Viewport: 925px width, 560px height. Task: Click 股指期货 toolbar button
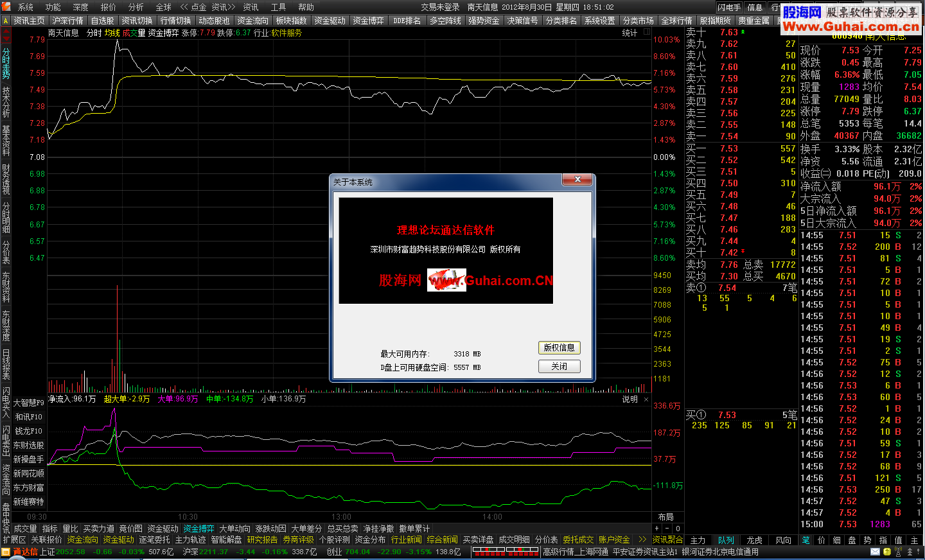click(x=716, y=21)
